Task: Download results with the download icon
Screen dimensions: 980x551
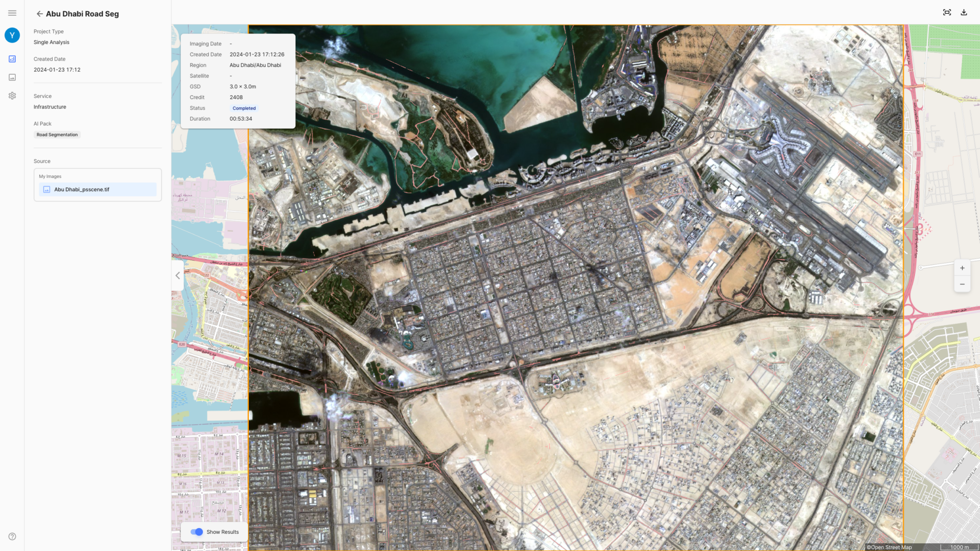Action: pos(964,12)
